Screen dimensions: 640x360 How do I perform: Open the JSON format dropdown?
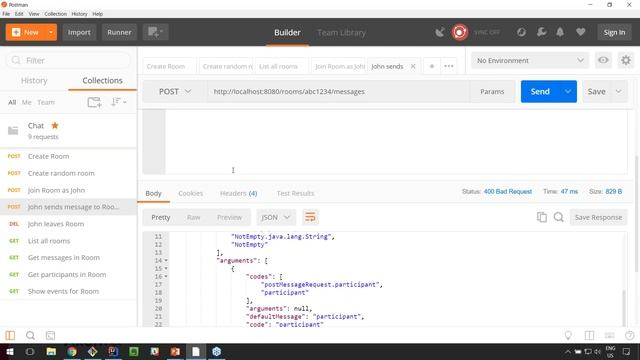tap(276, 218)
